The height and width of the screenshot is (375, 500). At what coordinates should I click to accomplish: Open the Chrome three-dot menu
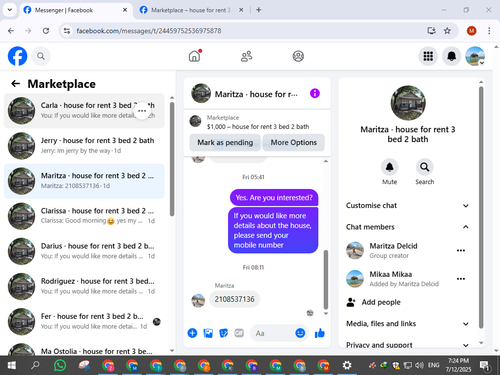pyautogui.click(x=489, y=31)
